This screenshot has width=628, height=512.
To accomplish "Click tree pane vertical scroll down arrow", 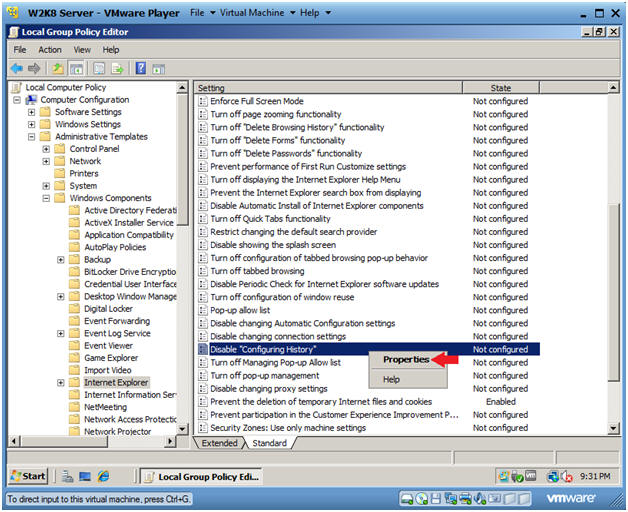I will 182,429.
